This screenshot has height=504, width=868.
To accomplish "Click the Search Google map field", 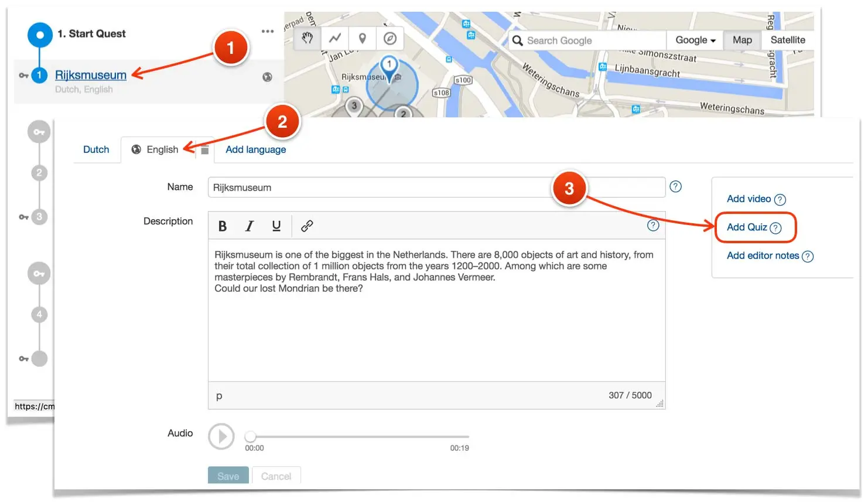I will click(587, 40).
